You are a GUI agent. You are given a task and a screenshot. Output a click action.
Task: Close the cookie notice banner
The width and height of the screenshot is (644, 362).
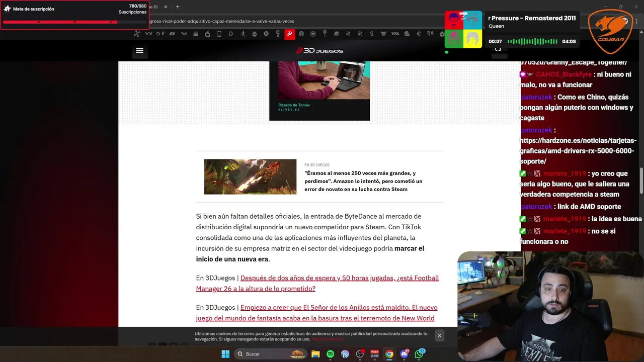[439, 336]
